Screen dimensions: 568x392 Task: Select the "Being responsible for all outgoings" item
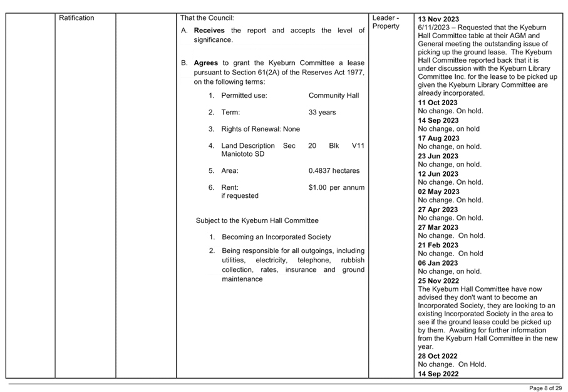click(x=292, y=250)
